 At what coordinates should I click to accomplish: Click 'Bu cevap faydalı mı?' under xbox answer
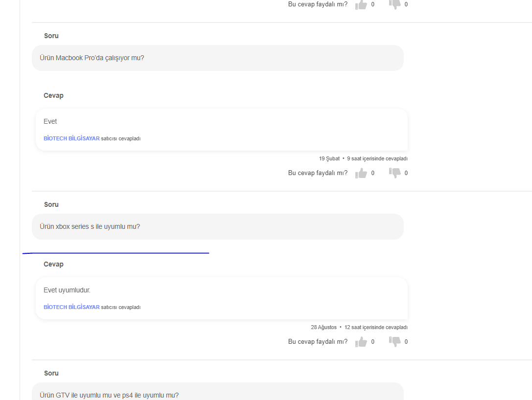pyautogui.click(x=318, y=341)
